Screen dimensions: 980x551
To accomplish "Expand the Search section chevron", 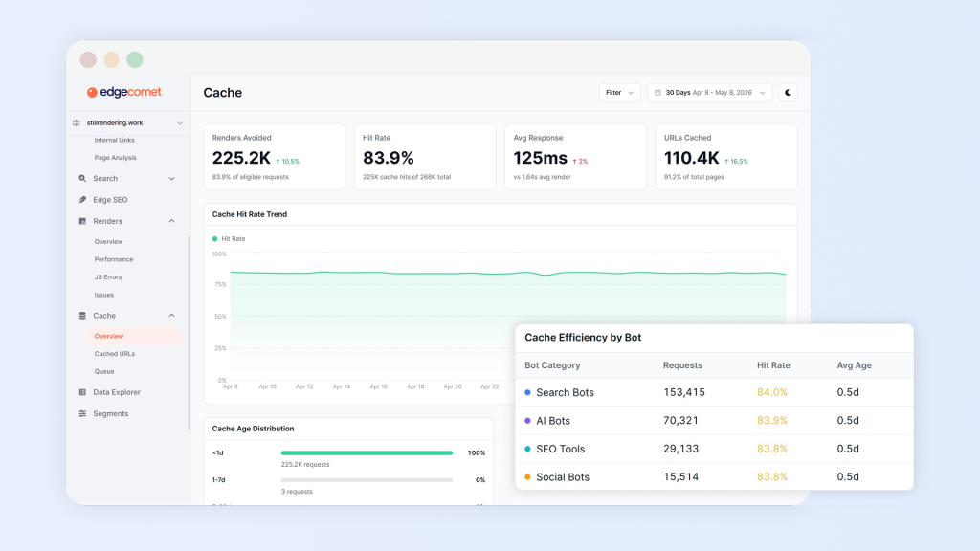I will point(171,179).
